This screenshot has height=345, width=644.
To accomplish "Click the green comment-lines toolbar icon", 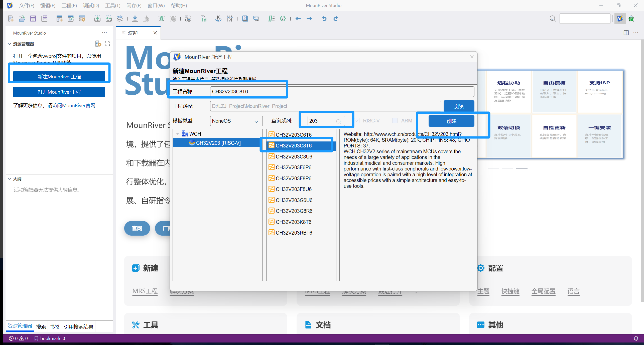I will [x=272, y=19].
